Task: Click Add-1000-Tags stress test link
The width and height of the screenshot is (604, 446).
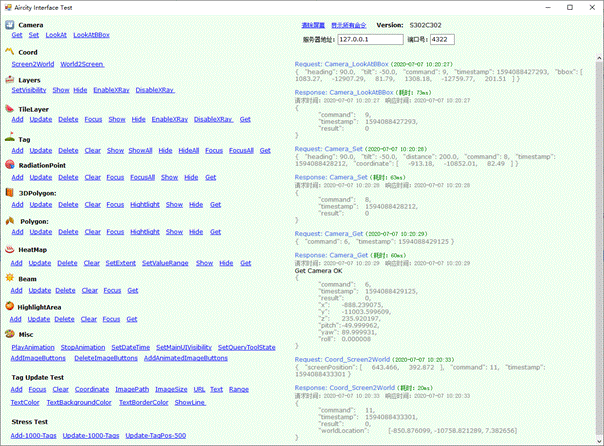Action: [x=34, y=436]
